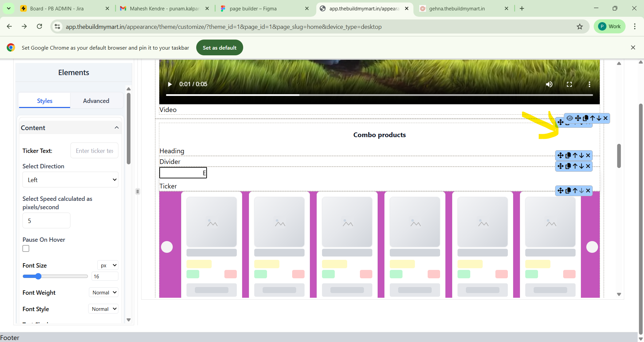Click the Set as default button

(x=220, y=48)
